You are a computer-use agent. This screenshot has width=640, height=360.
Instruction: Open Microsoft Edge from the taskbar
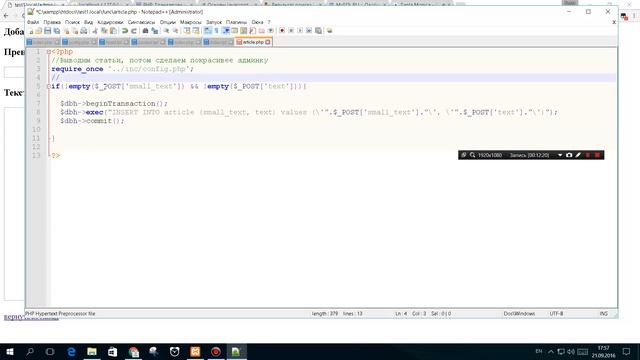[x=71, y=351]
